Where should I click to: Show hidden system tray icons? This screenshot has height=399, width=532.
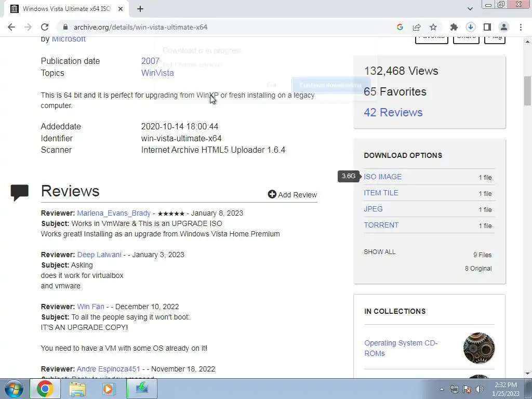[442, 389]
